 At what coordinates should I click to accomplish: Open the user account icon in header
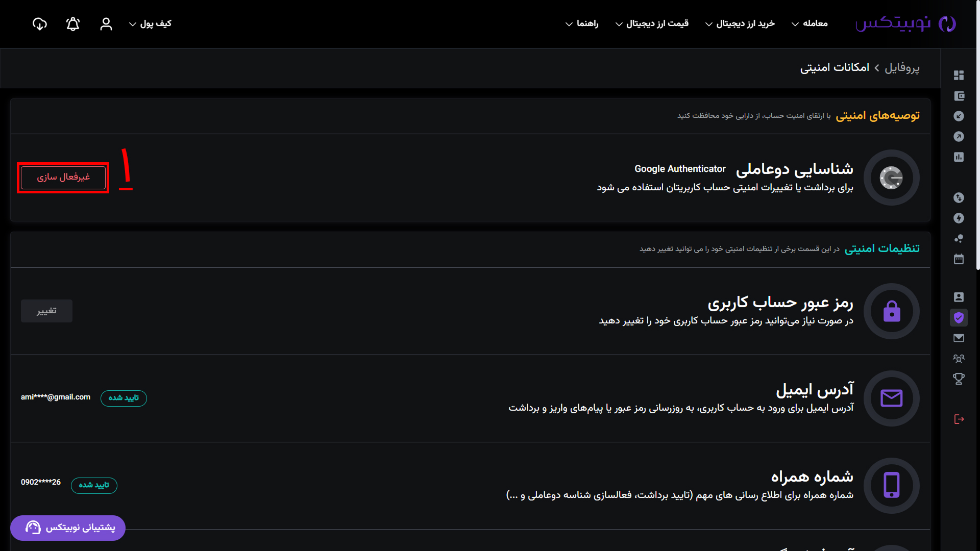click(x=106, y=24)
